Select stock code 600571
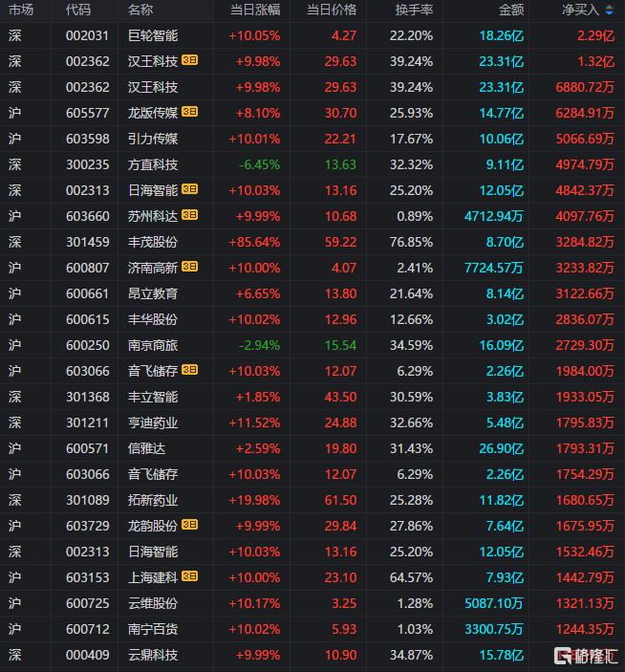Screen dimensions: 625x672 coord(88,448)
